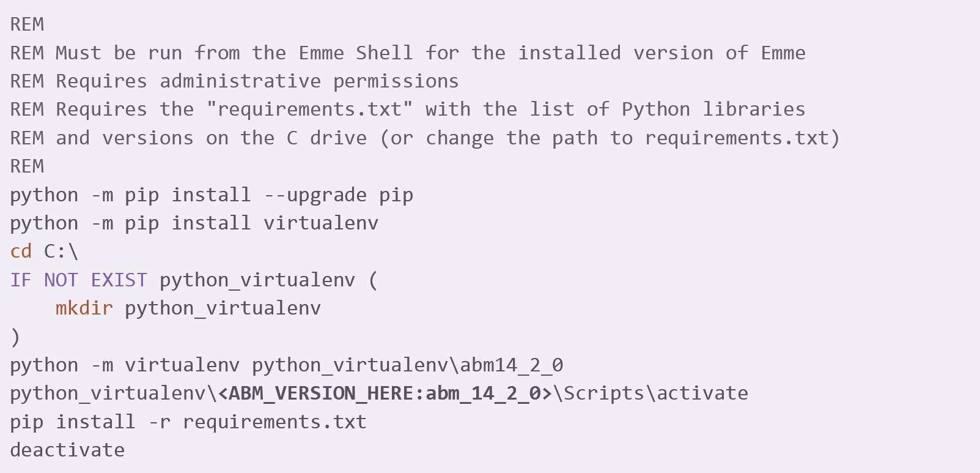Click the "IF" keyword

[x=21, y=280]
